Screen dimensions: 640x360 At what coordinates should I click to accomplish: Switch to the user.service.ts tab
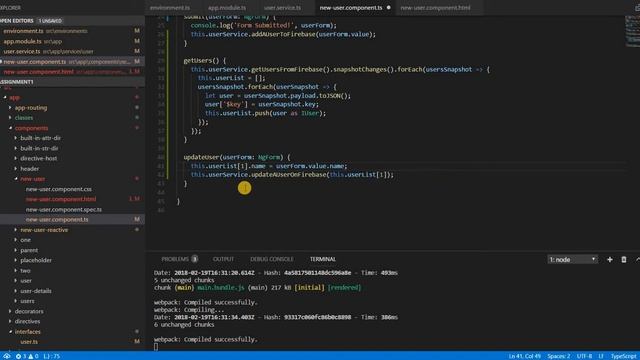pos(282,8)
